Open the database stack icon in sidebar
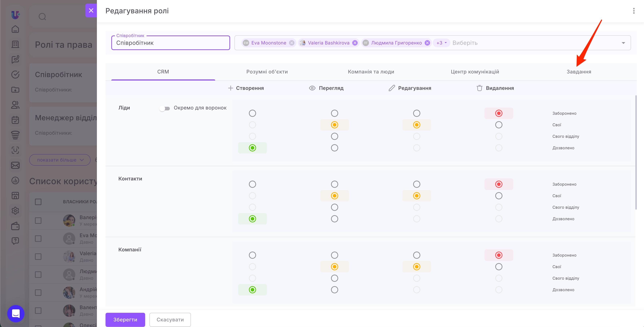This screenshot has height=327, width=644. [15, 135]
